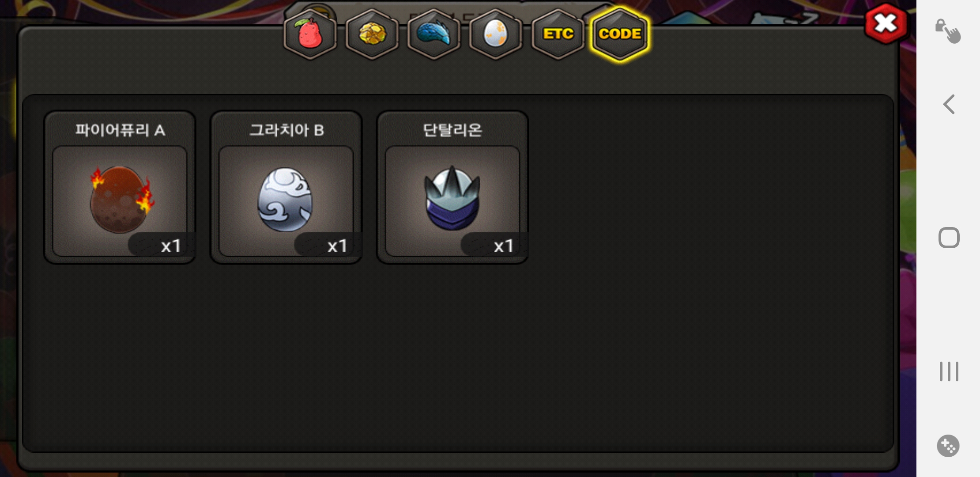Viewport: 980px width, 477px height.
Task: Select the 파이어퓨리 A flaming egg
Action: (x=120, y=201)
